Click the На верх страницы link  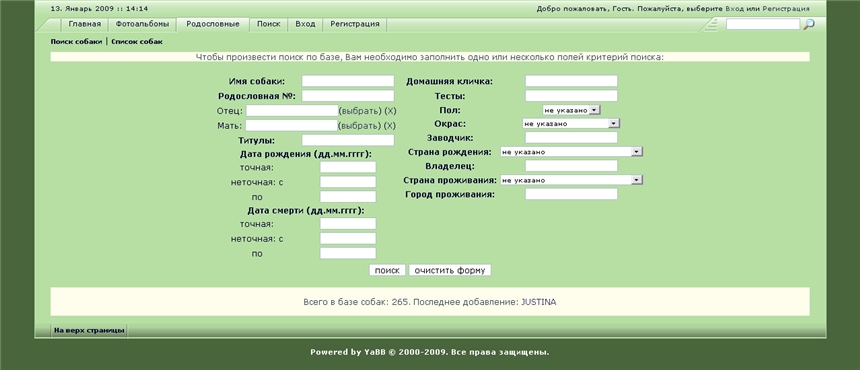point(89,330)
